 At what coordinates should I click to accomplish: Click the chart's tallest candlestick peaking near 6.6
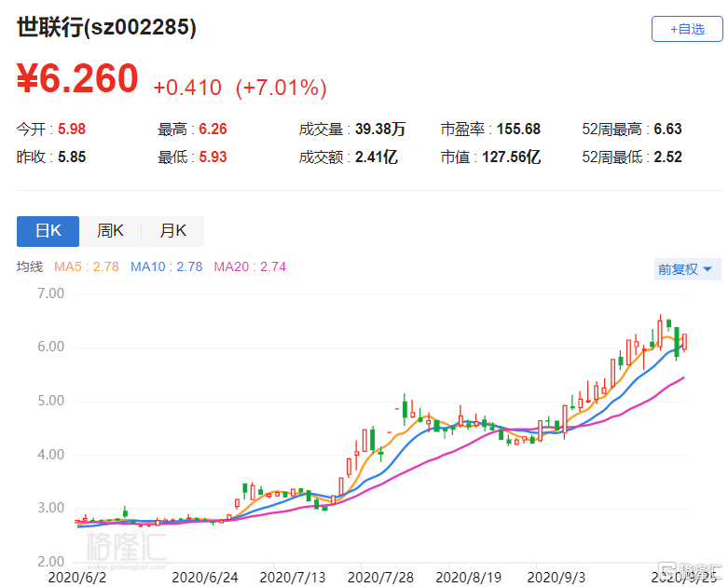click(x=660, y=333)
